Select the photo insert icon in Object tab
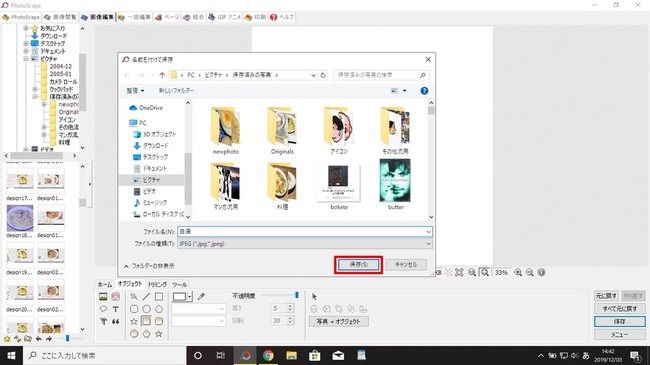Viewport: 650px width, 365px height. tap(103, 297)
